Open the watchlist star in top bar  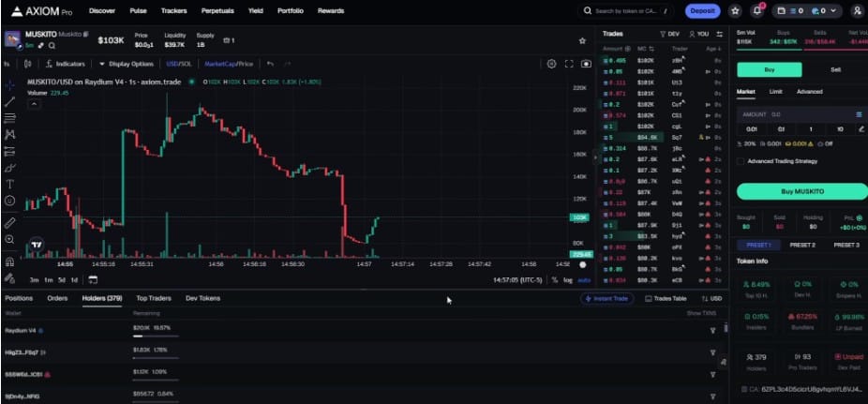(x=735, y=10)
